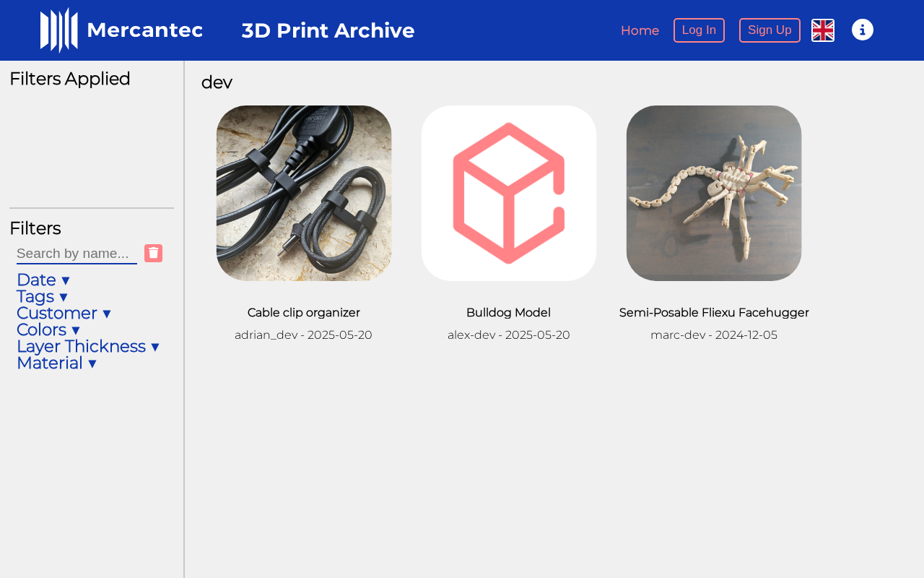Click the adrian_dev - 2025-05-20 caption
This screenshot has width=924, height=578.
point(304,335)
